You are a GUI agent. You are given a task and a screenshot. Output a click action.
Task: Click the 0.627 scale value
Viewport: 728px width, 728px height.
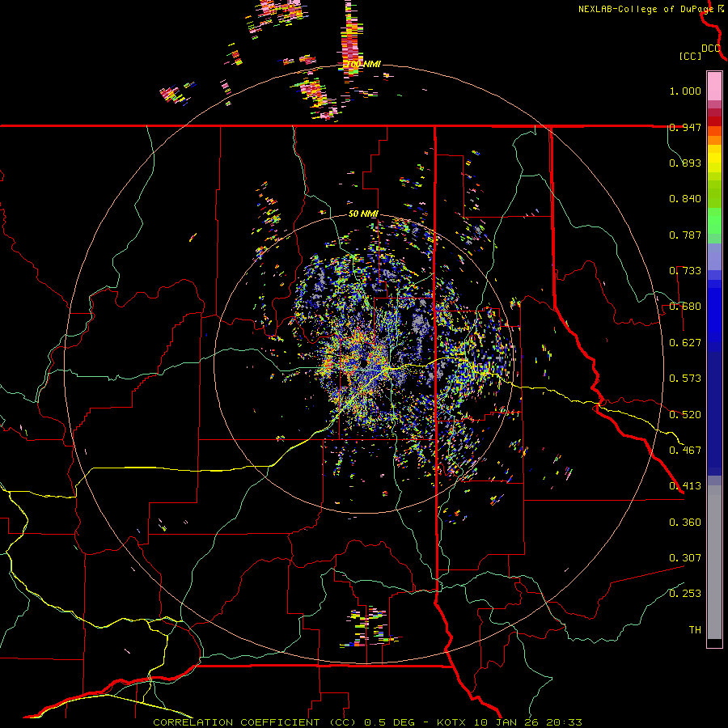coord(685,343)
